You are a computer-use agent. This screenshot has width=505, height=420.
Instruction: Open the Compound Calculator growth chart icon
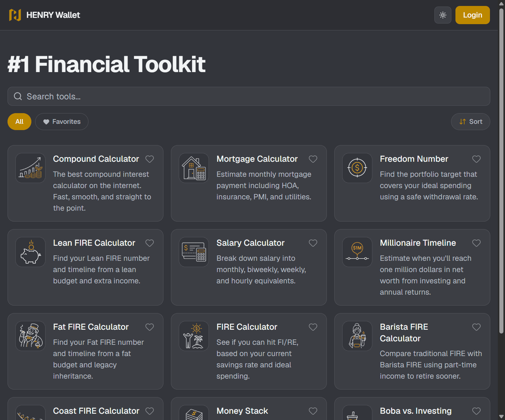click(x=30, y=168)
